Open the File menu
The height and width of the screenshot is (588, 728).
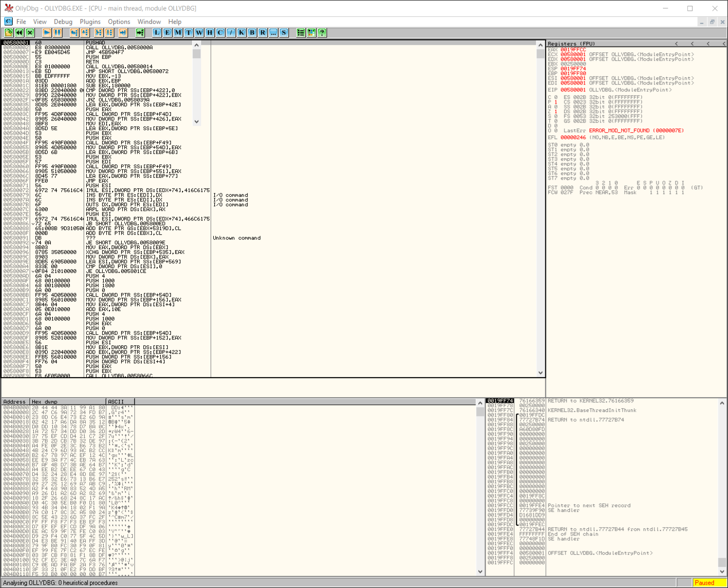point(21,22)
